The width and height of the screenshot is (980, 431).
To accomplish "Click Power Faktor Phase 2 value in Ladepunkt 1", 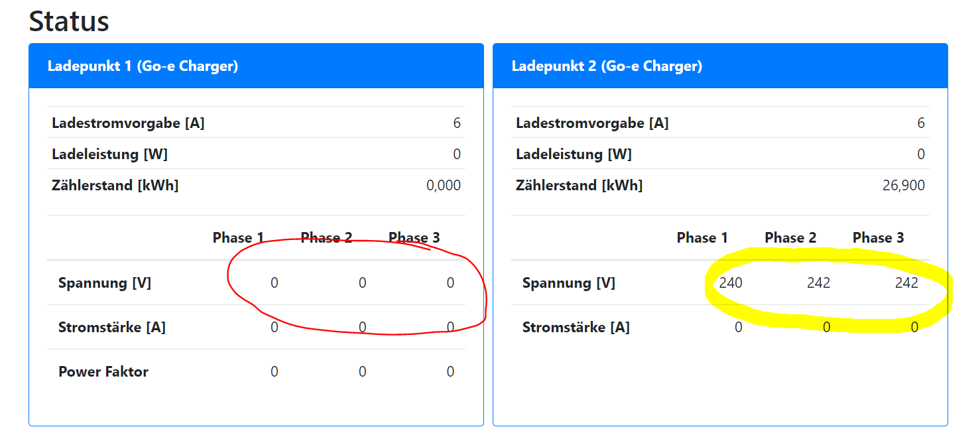I will tap(362, 372).
